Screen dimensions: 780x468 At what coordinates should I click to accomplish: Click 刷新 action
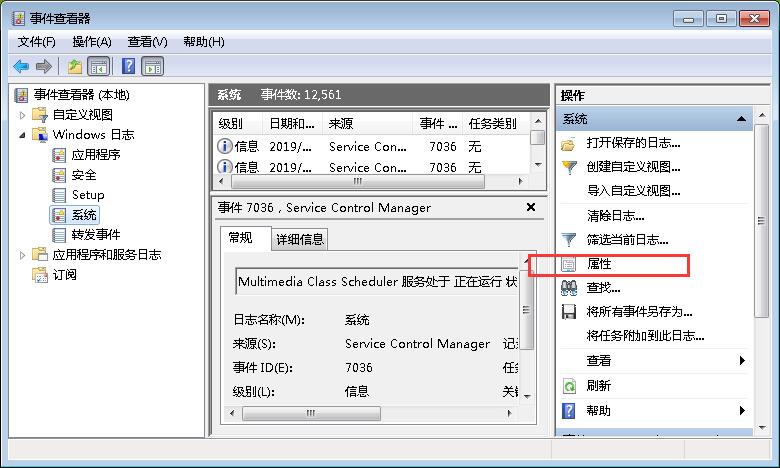click(x=598, y=385)
